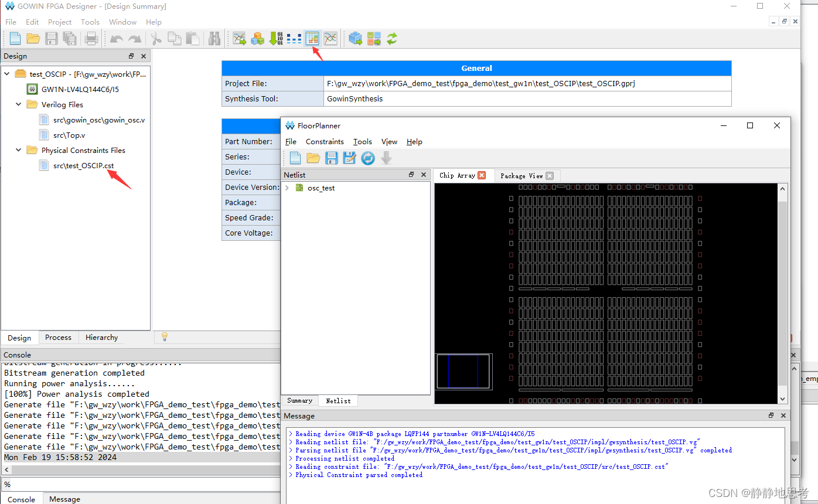Screen dimensions: 818x504
Task: Open FloorPlanner via the highlighted grid icon
Action: (312, 39)
